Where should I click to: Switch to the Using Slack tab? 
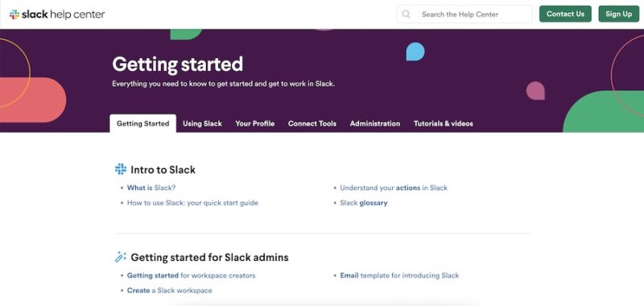coord(203,124)
